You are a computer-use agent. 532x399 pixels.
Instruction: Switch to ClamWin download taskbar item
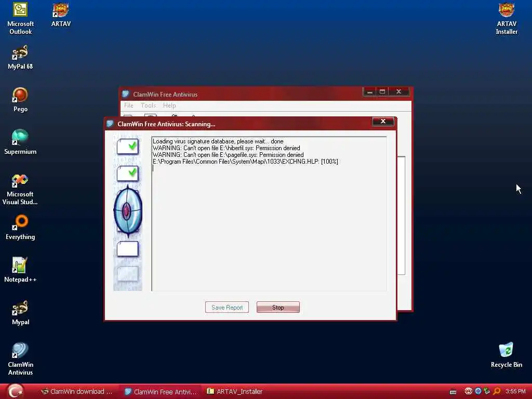pyautogui.click(x=77, y=392)
